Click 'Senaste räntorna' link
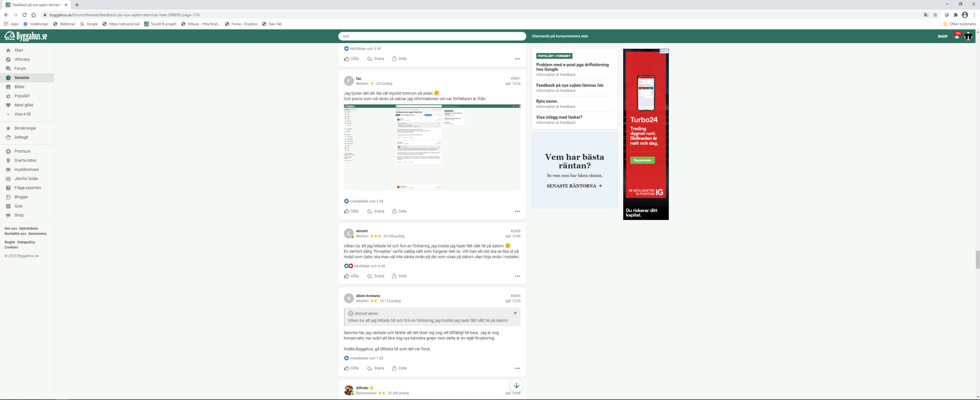Screen dimensions: 980x400 (574, 186)
